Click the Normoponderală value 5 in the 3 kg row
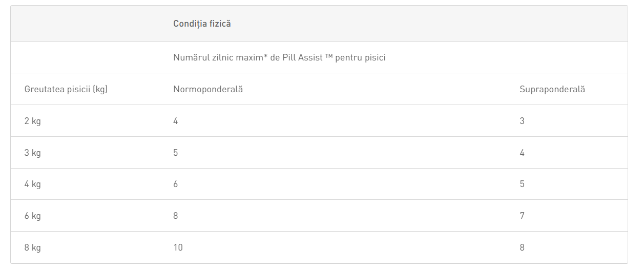Viewport: 644px width, 269px height. (176, 153)
